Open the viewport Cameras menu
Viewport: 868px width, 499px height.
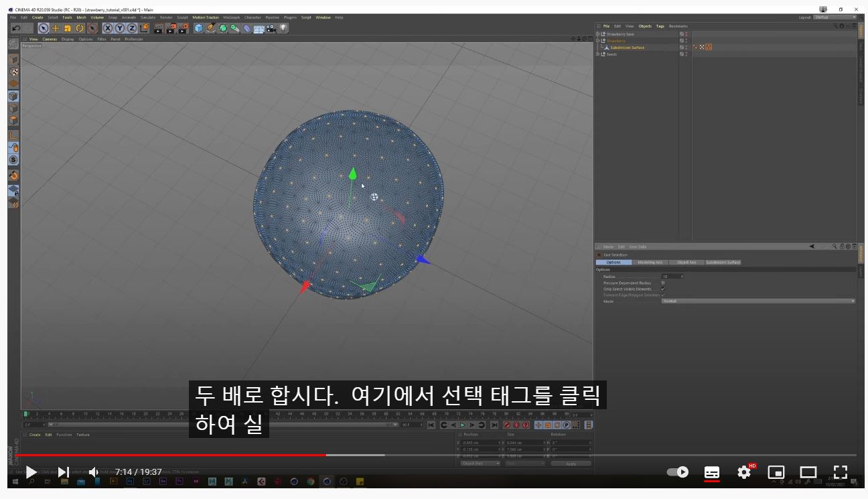[50, 39]
